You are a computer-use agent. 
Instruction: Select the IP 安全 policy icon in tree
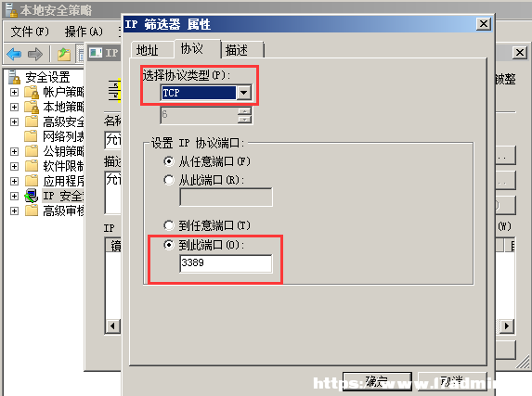(x=32, y=196)
